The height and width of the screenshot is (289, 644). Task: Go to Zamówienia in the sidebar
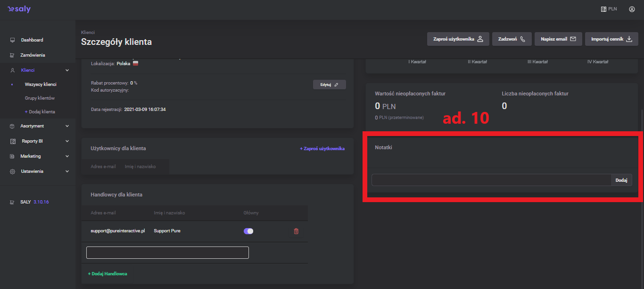(33, 55)
